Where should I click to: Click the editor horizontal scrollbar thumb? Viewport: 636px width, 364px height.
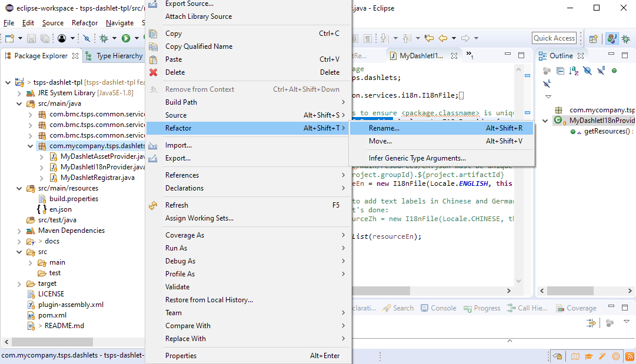coord(381,290)
